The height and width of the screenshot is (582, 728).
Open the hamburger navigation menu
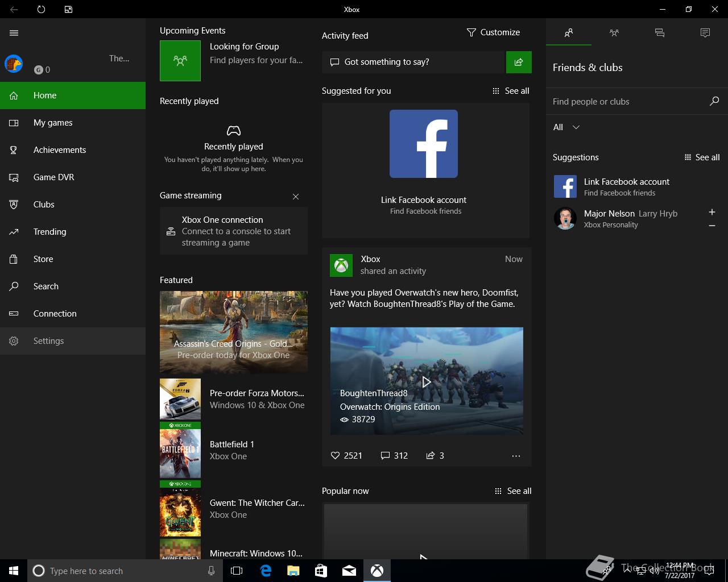coord(14,33)
